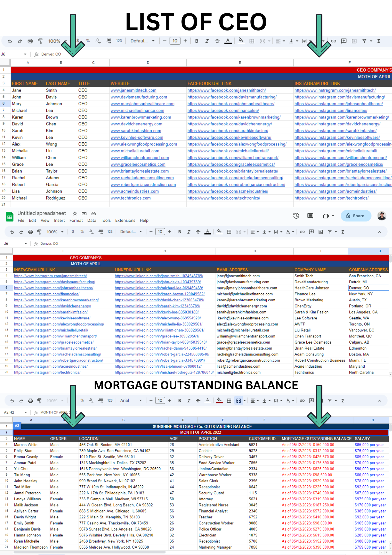
Task: Pick fill color in Untitled spreadsheet toolbar
Action: coord(219,231)
